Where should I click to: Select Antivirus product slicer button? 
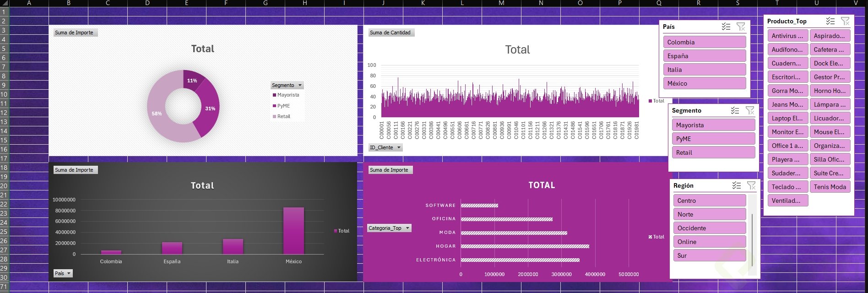tap(788, 36)
